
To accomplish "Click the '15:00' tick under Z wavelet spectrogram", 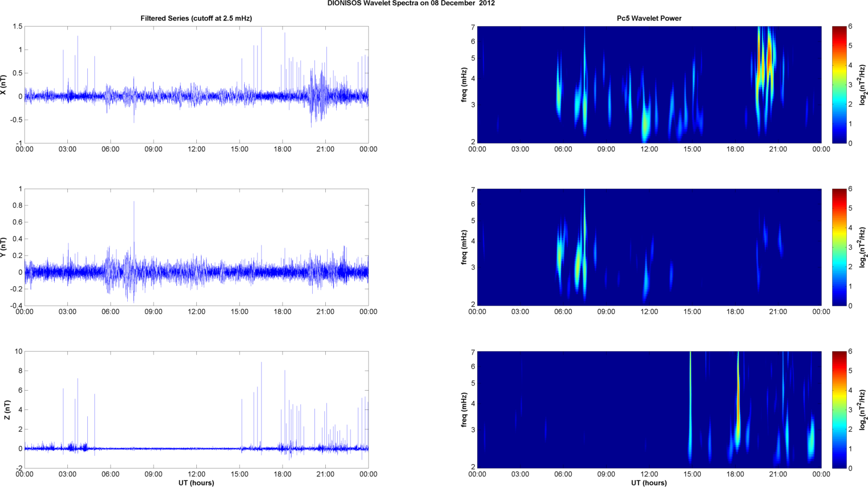I will pos(692,474).
